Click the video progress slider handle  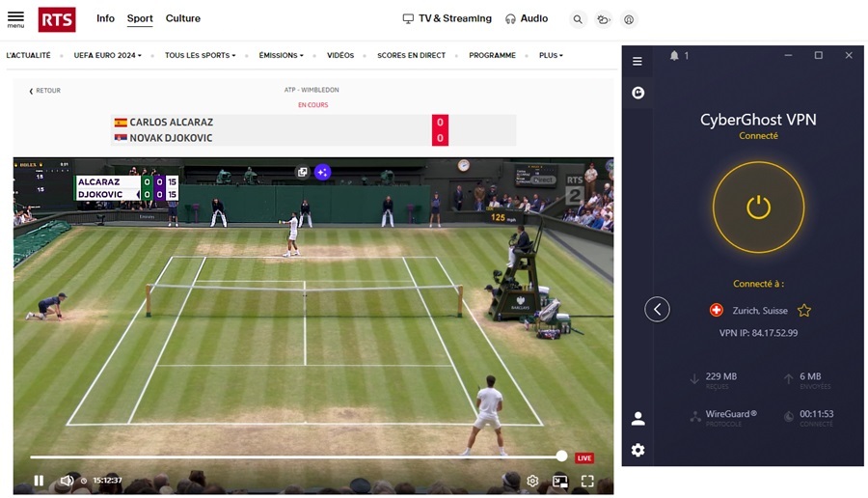pos(562,456)
